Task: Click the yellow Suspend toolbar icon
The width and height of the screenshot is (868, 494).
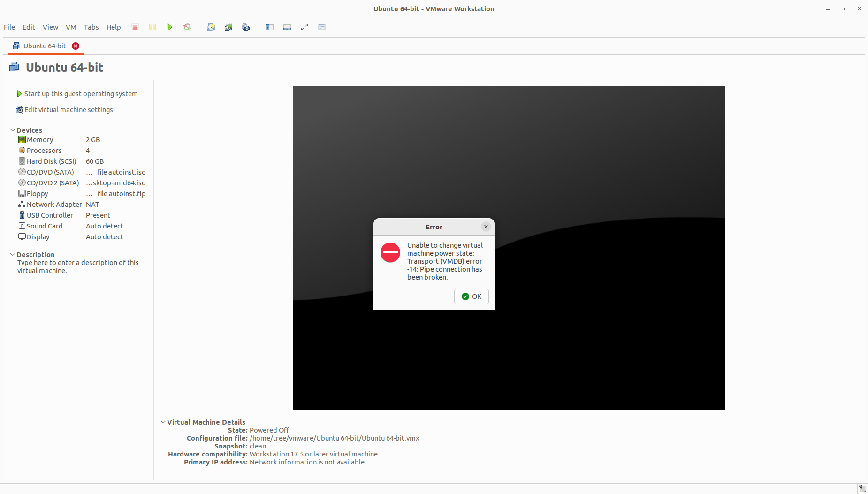Action: coord(152,27)
